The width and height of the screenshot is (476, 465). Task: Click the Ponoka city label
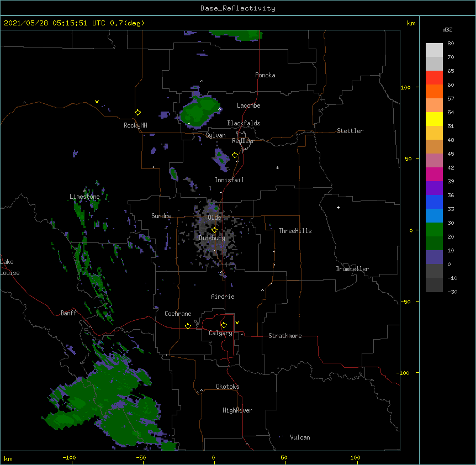tap(265, 75)
